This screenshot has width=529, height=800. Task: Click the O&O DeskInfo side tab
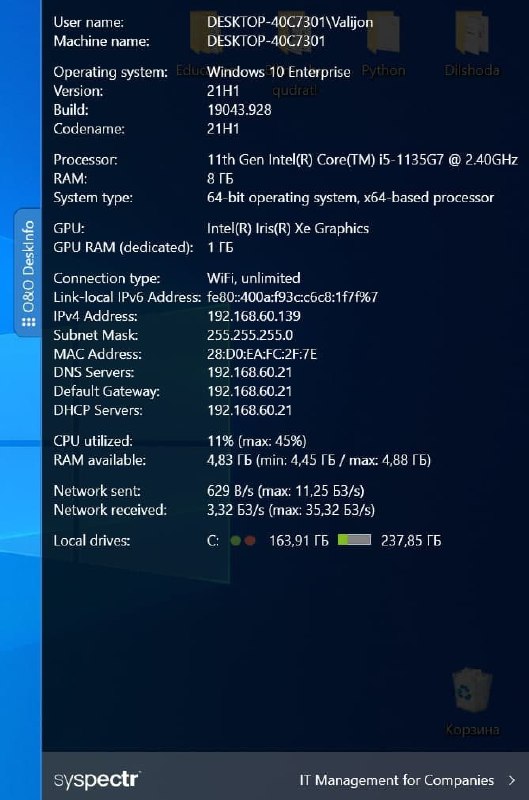[x=28, y=272]
